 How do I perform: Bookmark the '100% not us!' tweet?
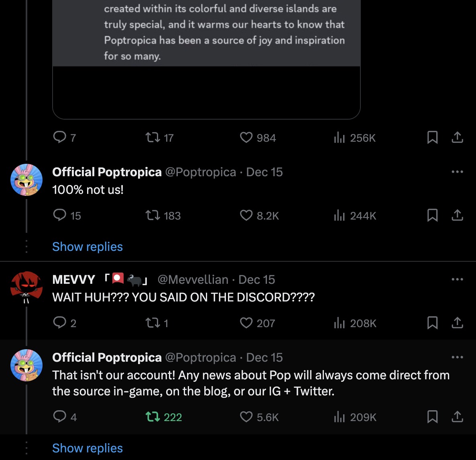click(432, 216)
